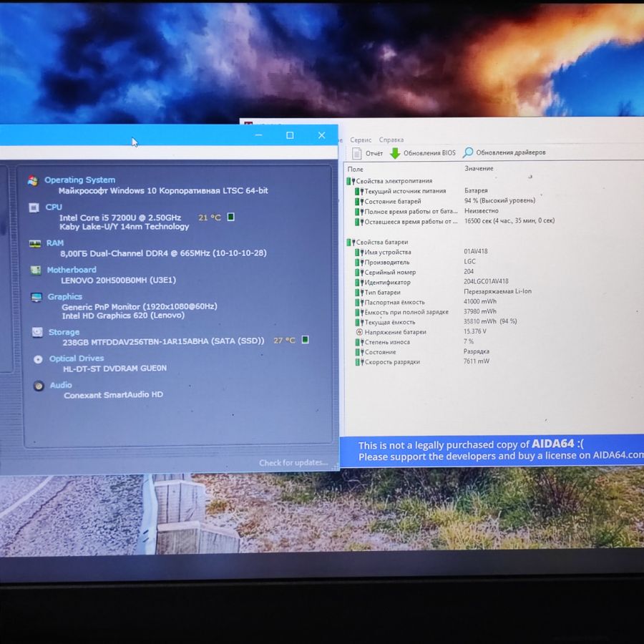Select the Имя устройства row
Image resolution: width=644 pixels, height=644 pixels.
421,252
